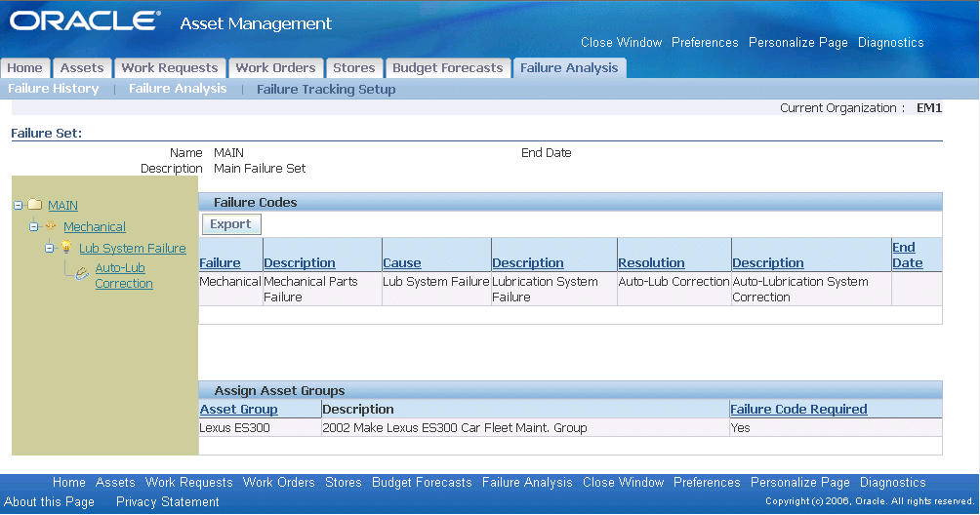This screenshot has height=515, width=980.
Task: Open Work Requests from the footer
Action: tap(188, 482)
